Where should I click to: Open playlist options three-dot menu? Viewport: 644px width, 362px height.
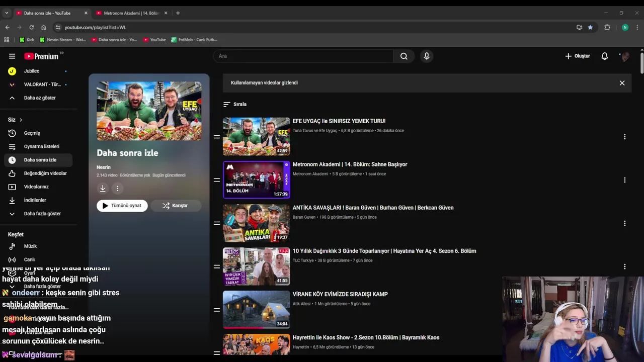pos(117,189)
